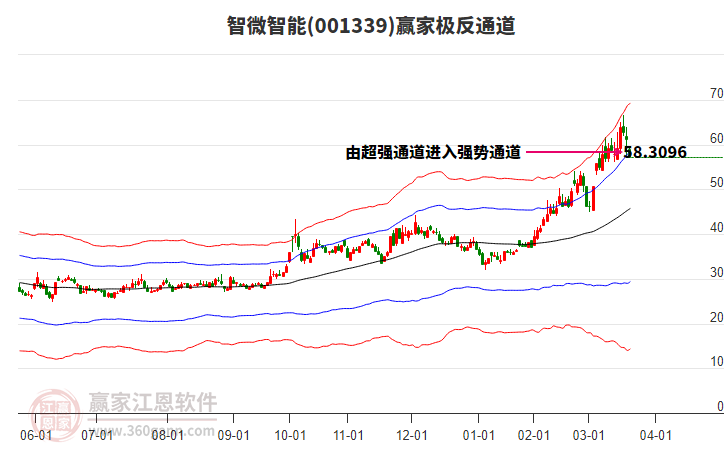
Task: Click the y-axis label 70
Action: 717,94
